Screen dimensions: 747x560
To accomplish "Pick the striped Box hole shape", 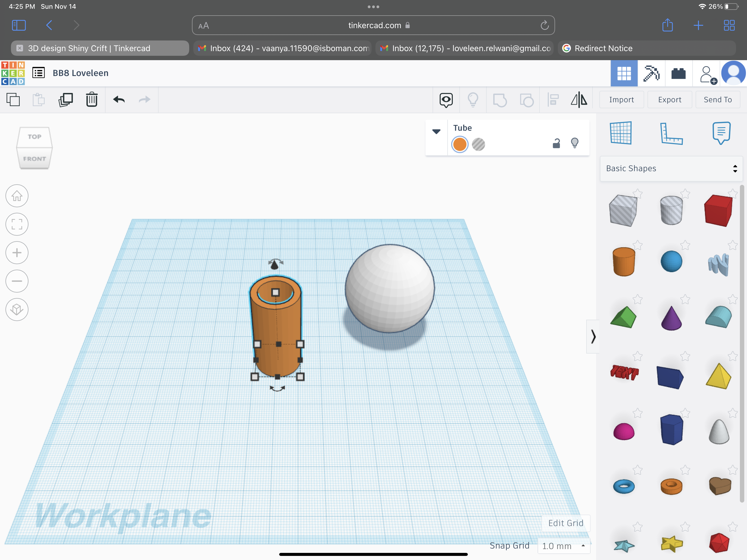I will [x=623, y=211].
